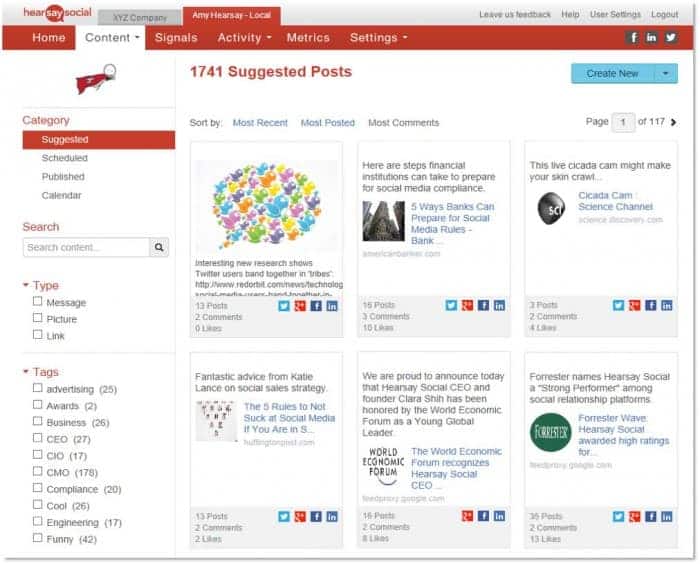The height and width of the screenshot is (564, 700).
Task: Tick the Compliance tag checkbox
Action: tap(38, 488)
